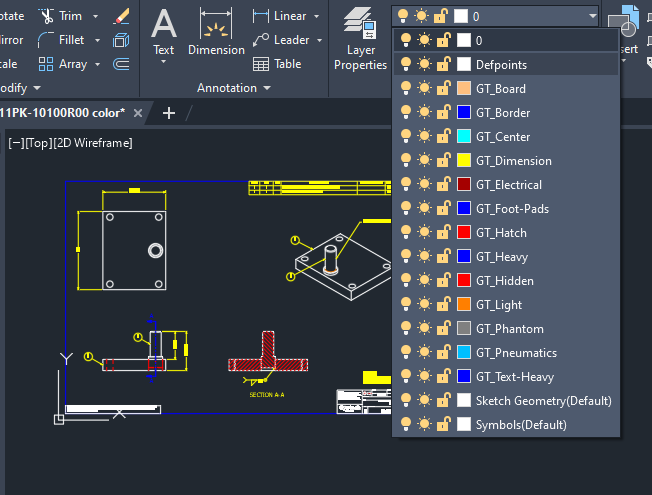Select the Dimension tool
652x495 pixels.
coord(216,32)
